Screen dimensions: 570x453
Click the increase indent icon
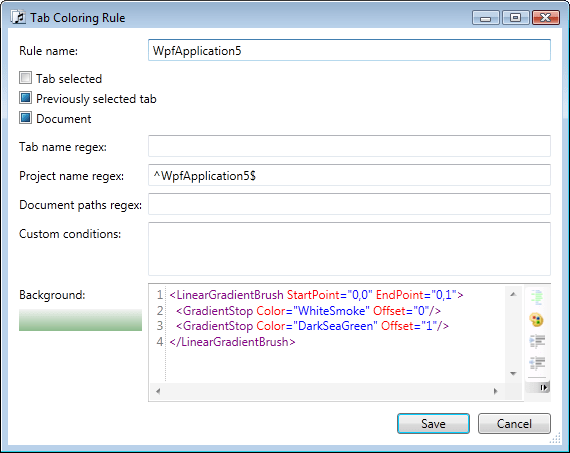pos(537,341)
